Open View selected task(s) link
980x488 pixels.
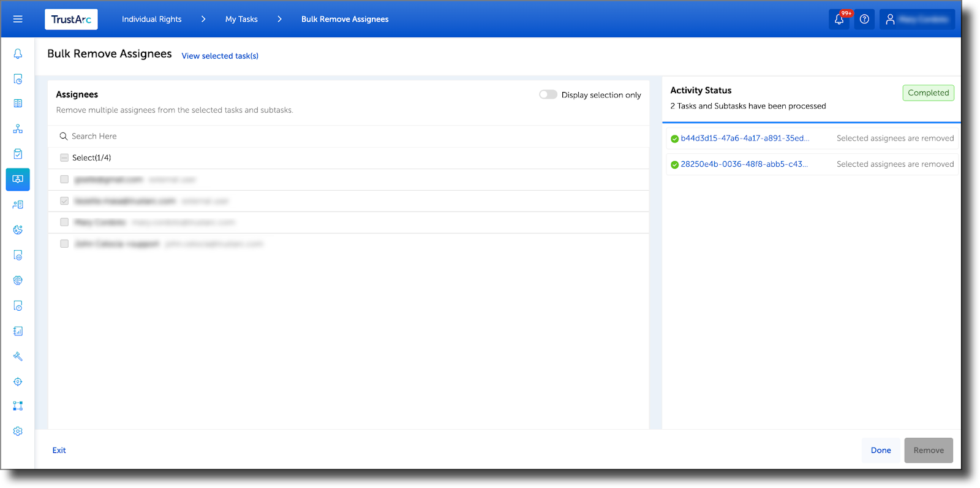[x=220, y=56]
